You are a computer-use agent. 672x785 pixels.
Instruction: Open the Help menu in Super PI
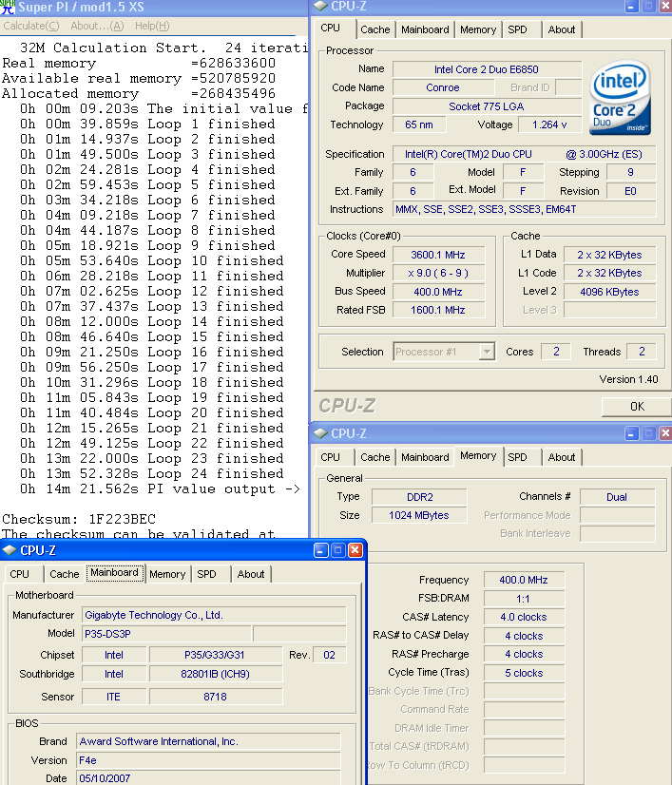pyautogui.click(x=152, y=26)
